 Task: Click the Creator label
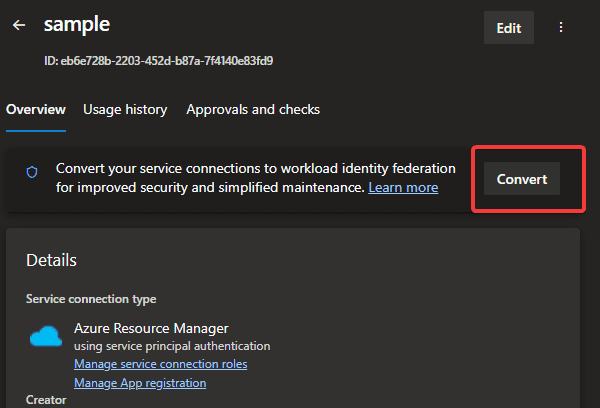[x=46, y=400]
